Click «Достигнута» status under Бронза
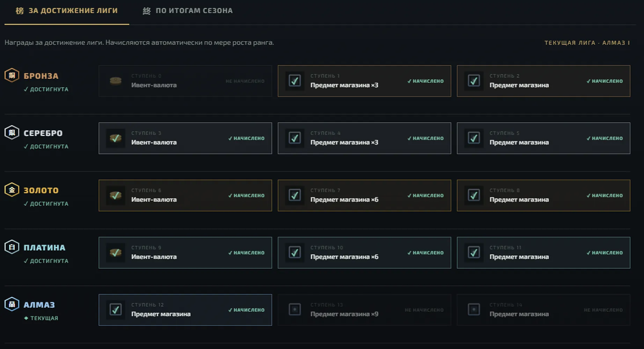 [x=46, y=89]
